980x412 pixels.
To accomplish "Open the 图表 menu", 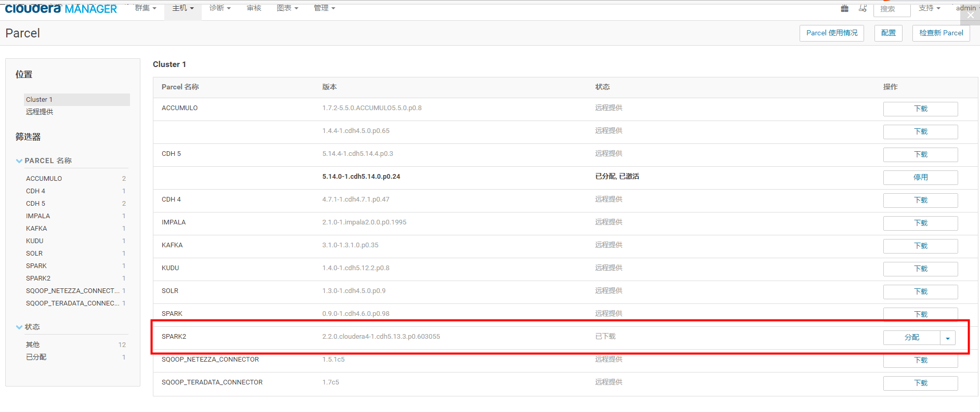I will [x=288, y=8].
